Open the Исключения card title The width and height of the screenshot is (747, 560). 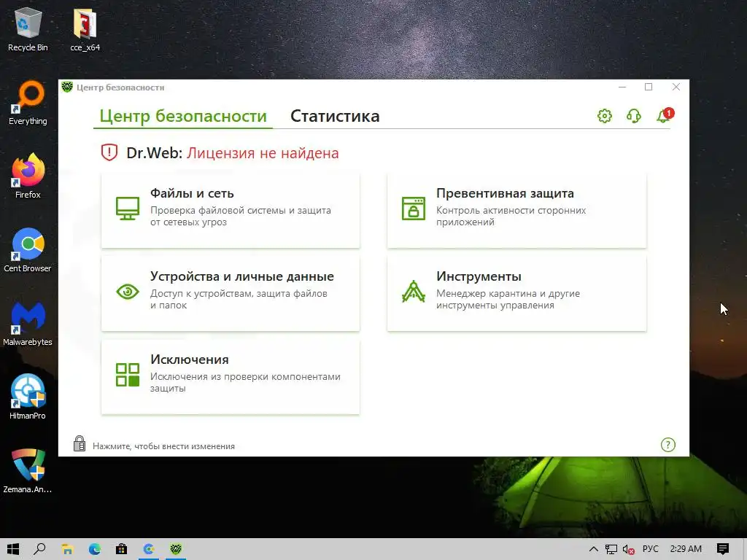point(190,359)
